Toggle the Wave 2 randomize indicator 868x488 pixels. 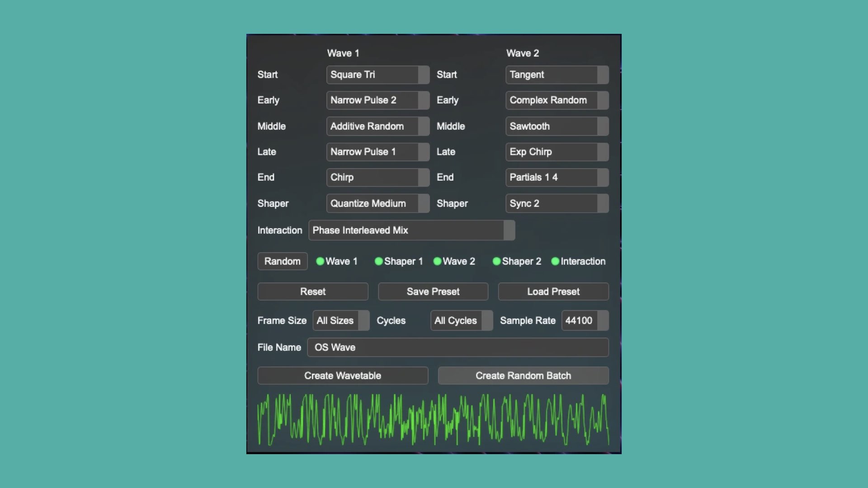pos(437,261)
